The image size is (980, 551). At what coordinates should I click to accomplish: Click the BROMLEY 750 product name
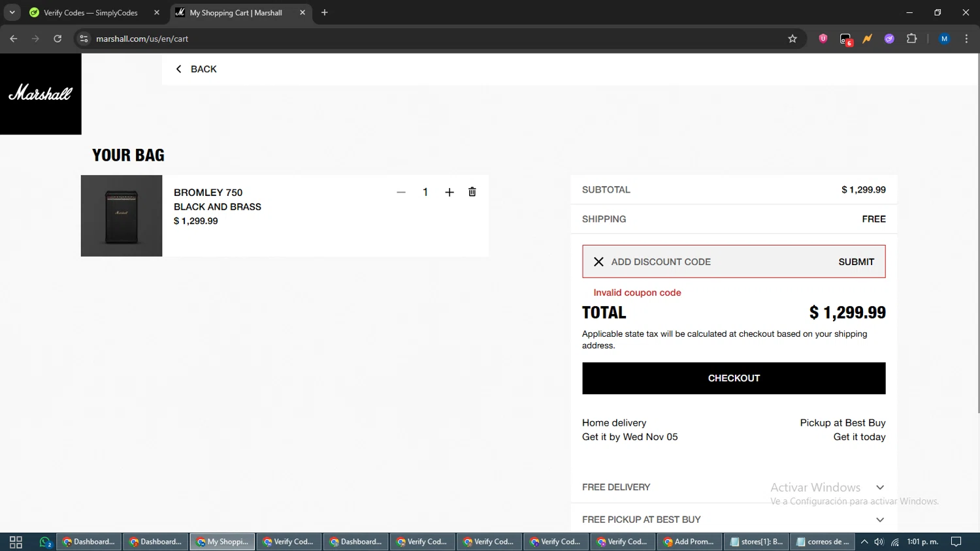208,193
